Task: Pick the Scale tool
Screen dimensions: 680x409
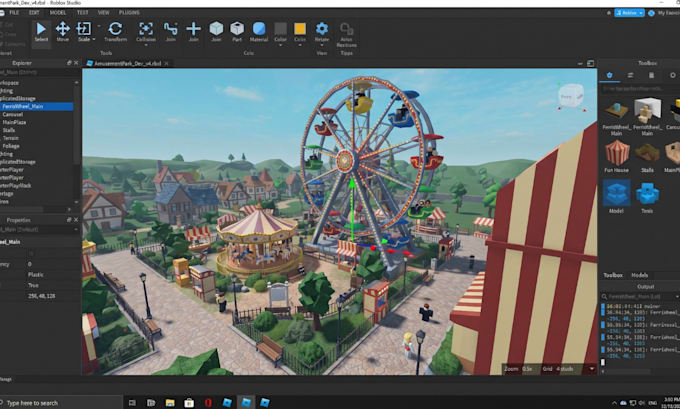Action: pos(83,32)
